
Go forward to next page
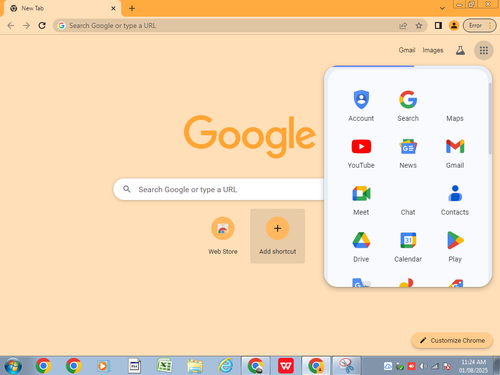(26, 26)
